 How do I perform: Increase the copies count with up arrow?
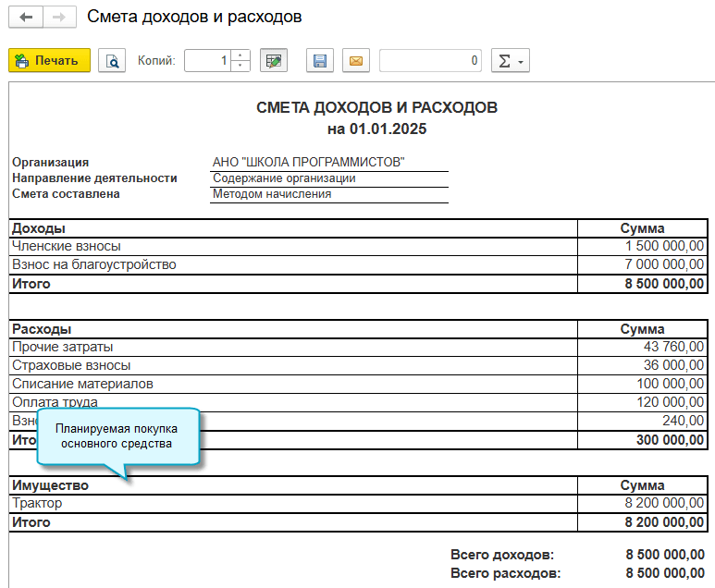click(240, 55)
